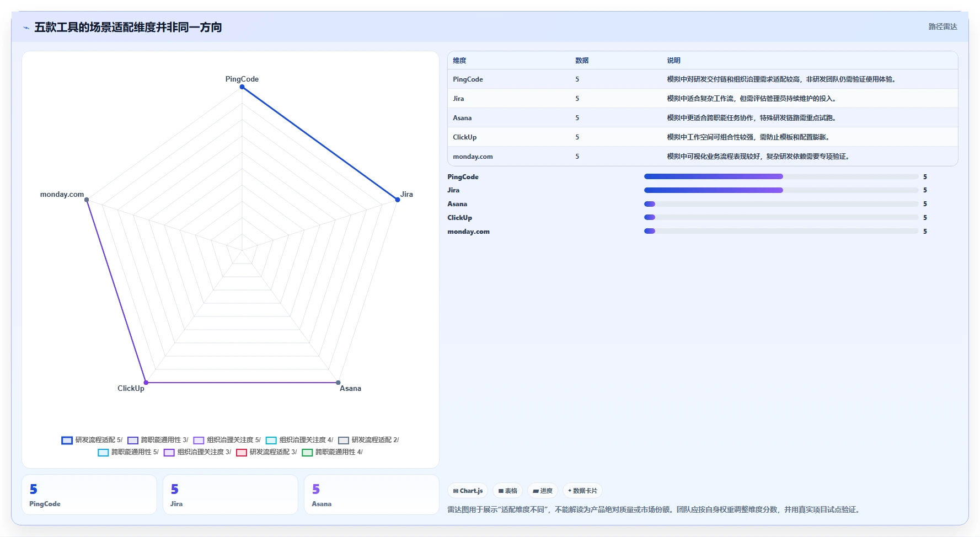Click the 表格 chip
Viewport: 980px width, 537px height.
[508, 491]
